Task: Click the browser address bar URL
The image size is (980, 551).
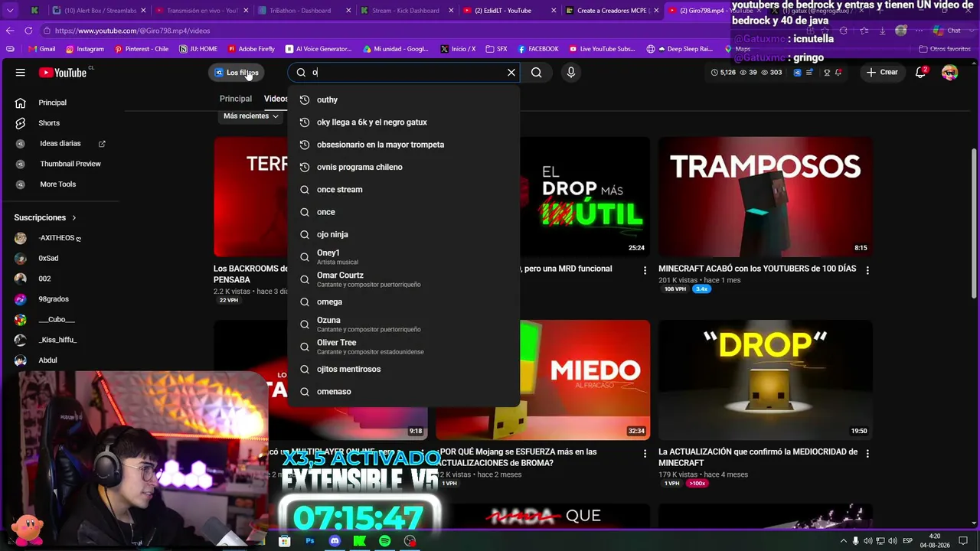Action: click(x=132, y=31)
